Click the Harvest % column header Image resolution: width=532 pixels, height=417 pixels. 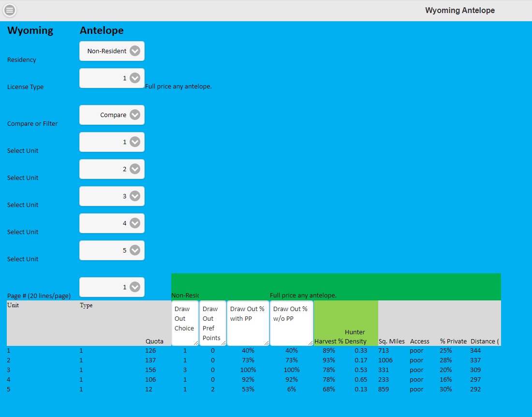(328, 342)
